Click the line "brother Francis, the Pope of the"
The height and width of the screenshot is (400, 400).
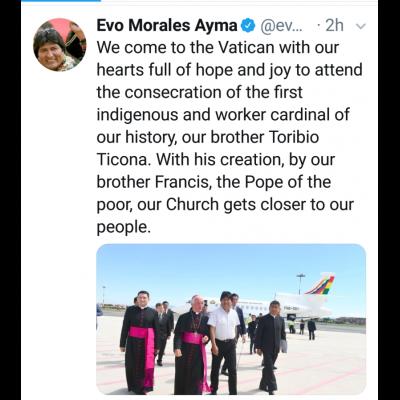pos(214,182)
